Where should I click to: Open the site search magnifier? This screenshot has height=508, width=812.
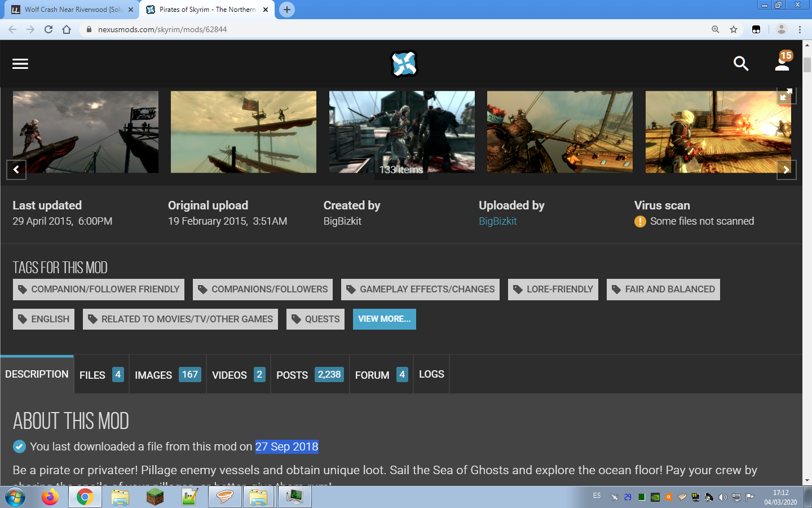point(741,64)
